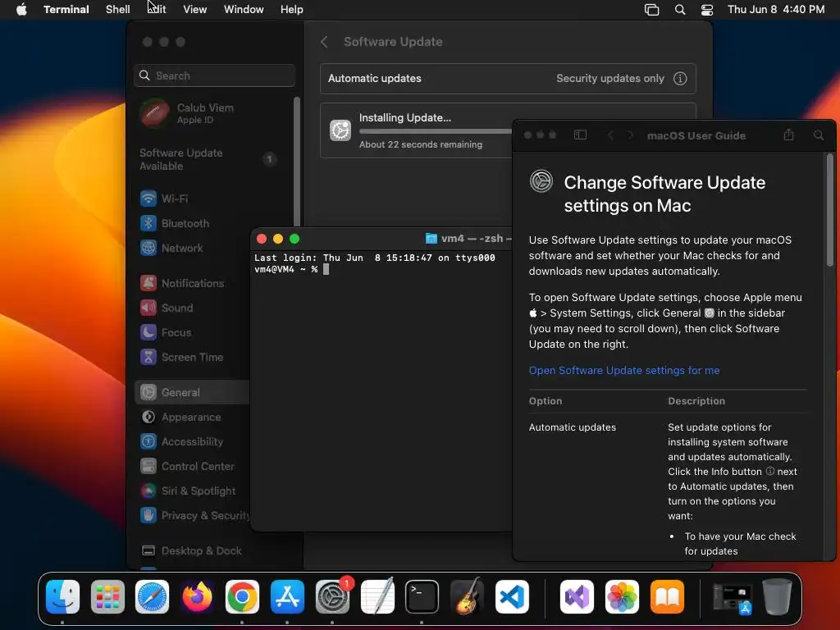Click the Installing Update progress bar
Image resolution: width=840 pixels, height=630 pixels.
pyautogui.click(x=436, y=131)
